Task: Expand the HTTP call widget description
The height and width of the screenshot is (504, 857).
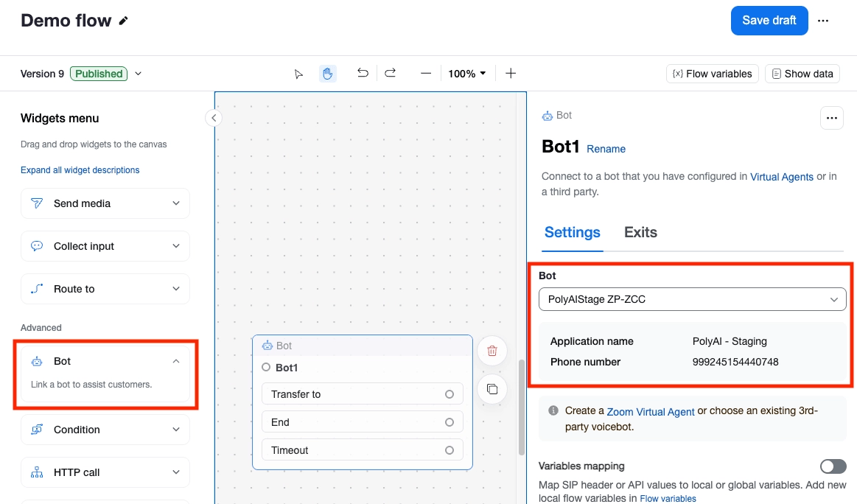Action: (176, 472)
